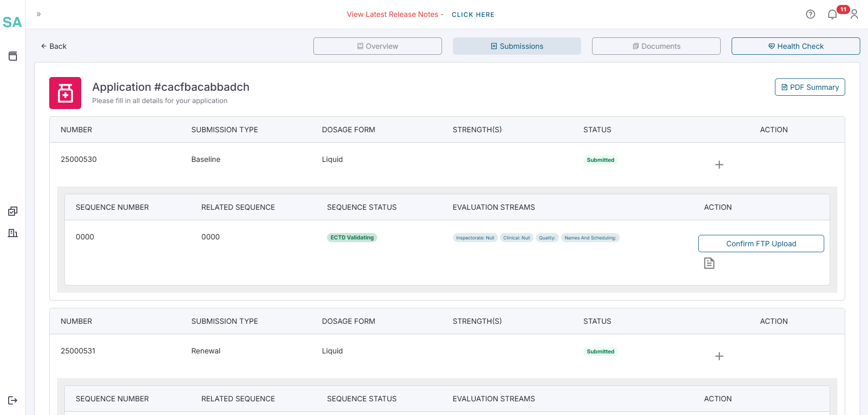Open the archive box sidebar icon

click(13, 56)
